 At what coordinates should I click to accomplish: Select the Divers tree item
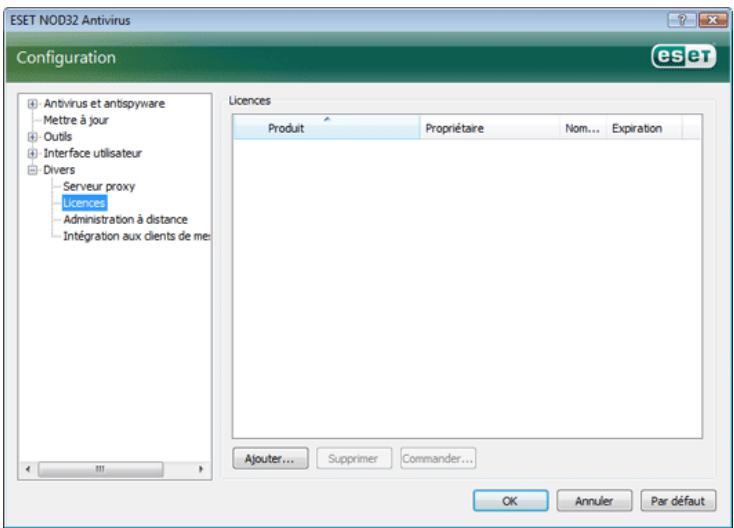point(59,170)
